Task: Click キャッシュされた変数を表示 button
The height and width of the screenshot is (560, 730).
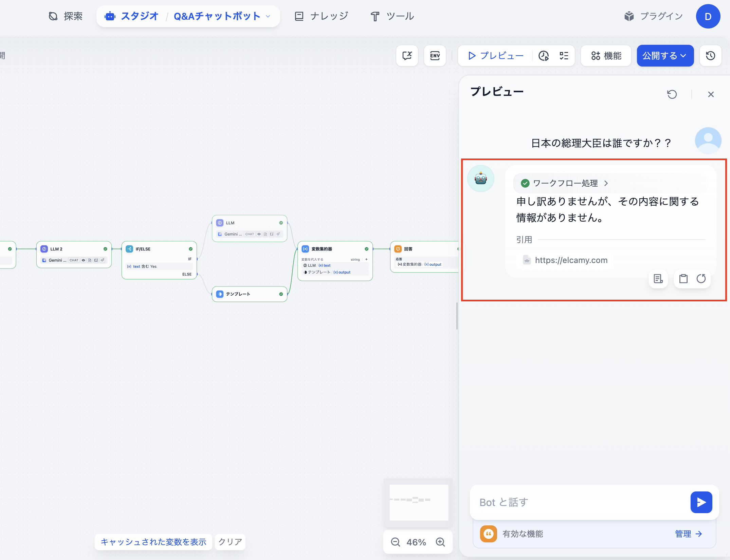Action: click(x=153, y=542)
